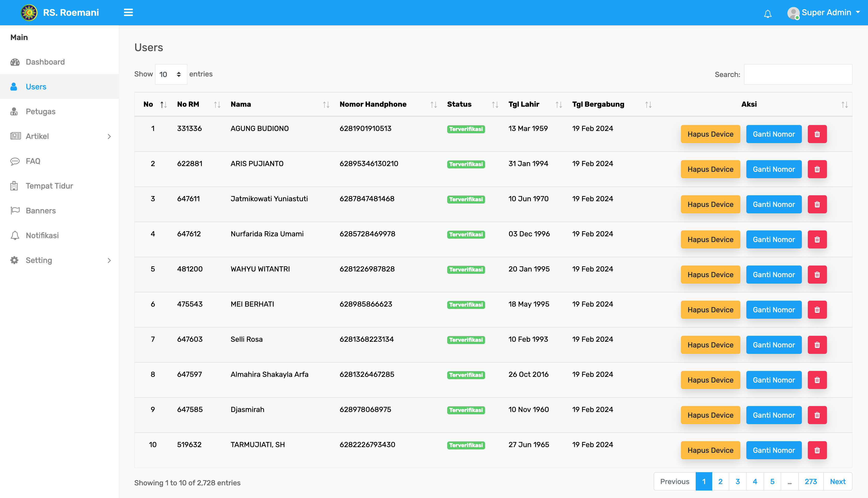Screen dimensions: 868x498
Task: Delete user Almahira Shakayla Arfa trash icon
Action: coord(817,380)
